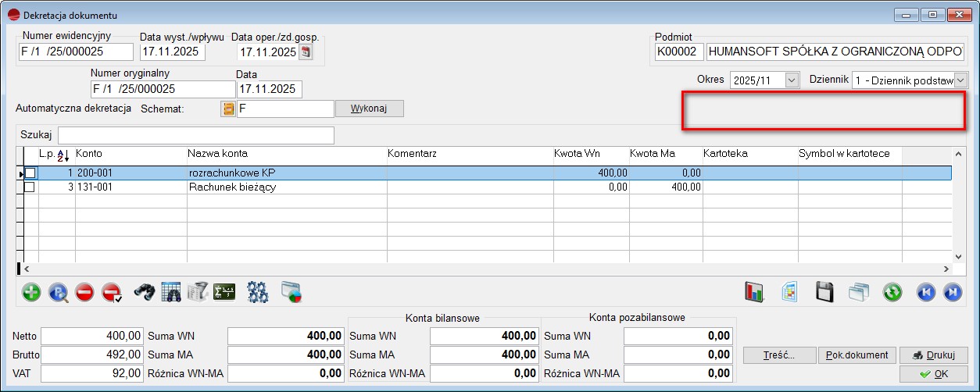
Task: Click into the Szukaj search field
Action: tap(195, 135)
